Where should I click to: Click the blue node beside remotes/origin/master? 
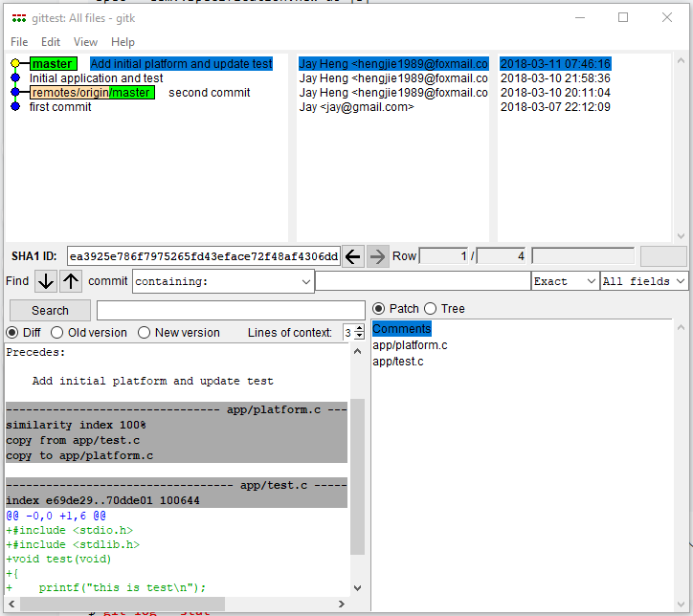click(15, 92)
